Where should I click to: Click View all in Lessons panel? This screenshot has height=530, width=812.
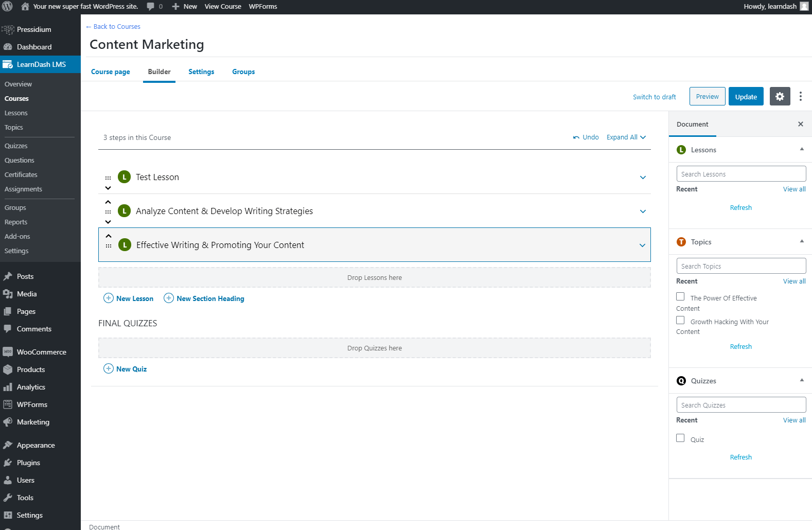click(795, 189)
